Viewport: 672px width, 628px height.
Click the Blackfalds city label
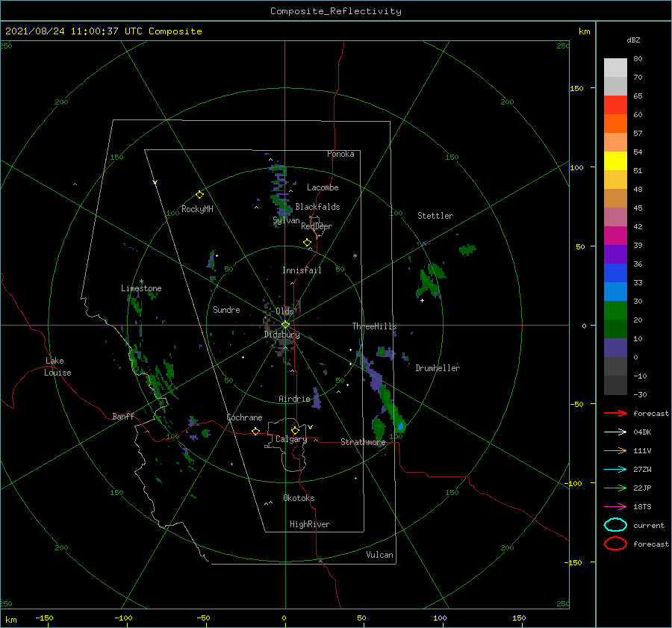317,207
